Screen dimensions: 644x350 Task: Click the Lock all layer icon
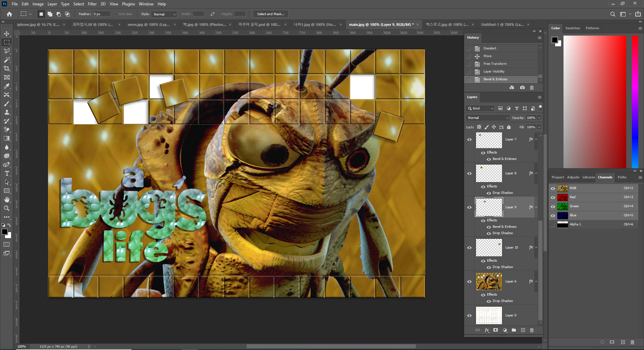pyautogui.click(x=509, y=127)
